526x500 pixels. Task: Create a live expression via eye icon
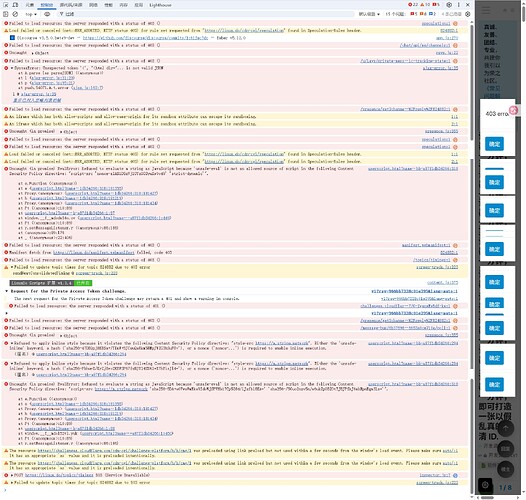[x=47, y=14]
